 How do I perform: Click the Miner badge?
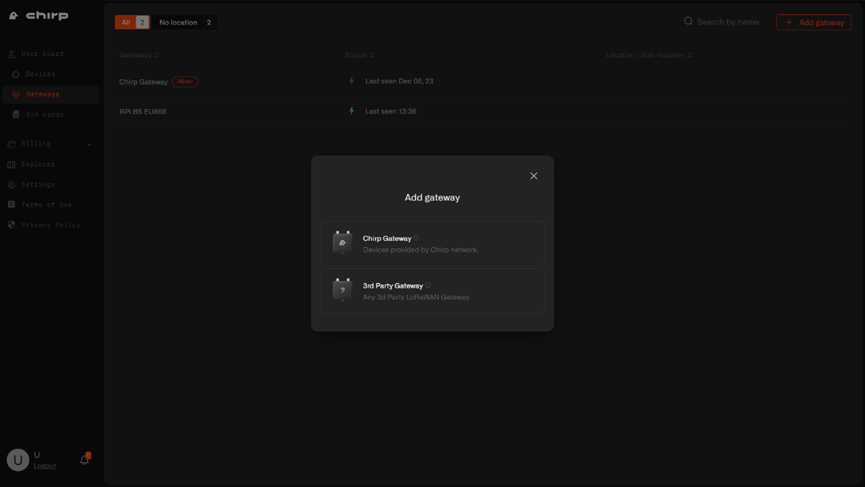(185, 82)
